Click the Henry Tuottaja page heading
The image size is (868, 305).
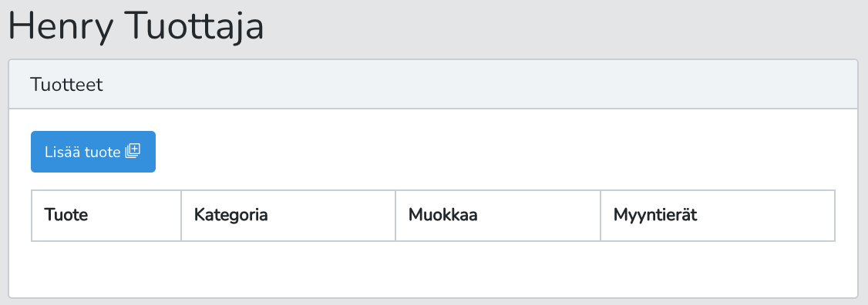[x=136, y=26]
